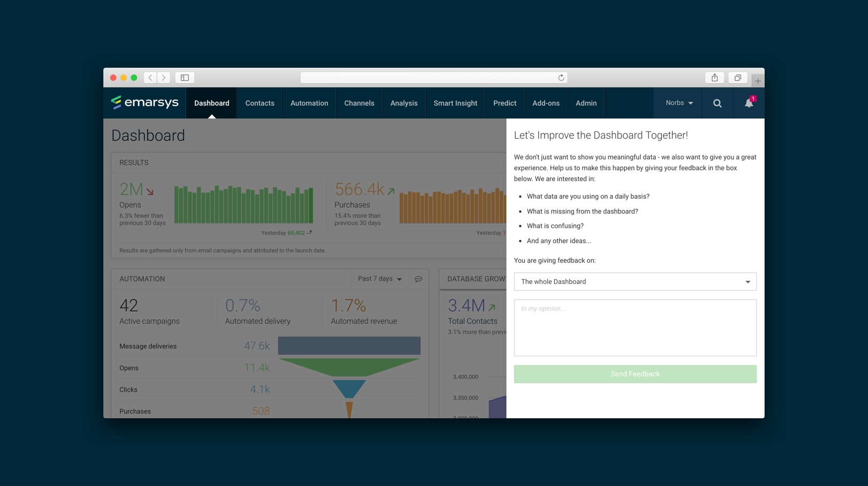Focus the 'In my opinion...' text area

tap(635, 328)
